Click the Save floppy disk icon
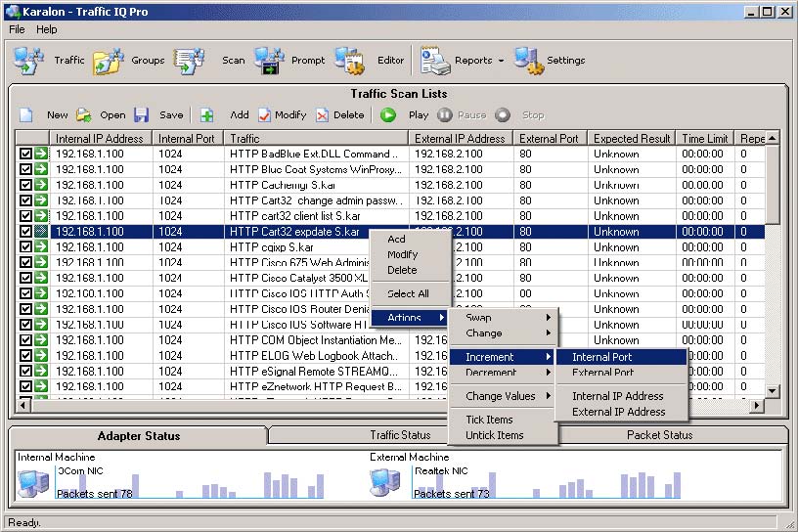Viewport: 798px width, 532px height. [141, 115]
